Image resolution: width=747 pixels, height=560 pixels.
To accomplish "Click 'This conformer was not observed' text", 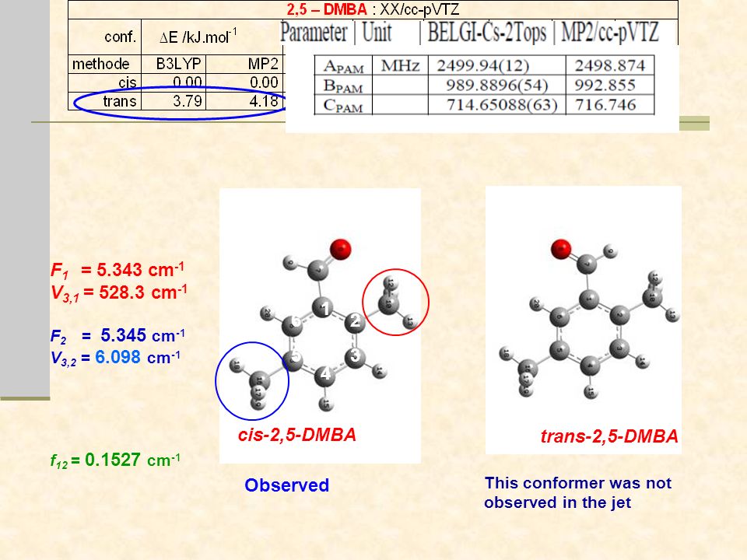I will pyautogui.click(x=578, y=492).
